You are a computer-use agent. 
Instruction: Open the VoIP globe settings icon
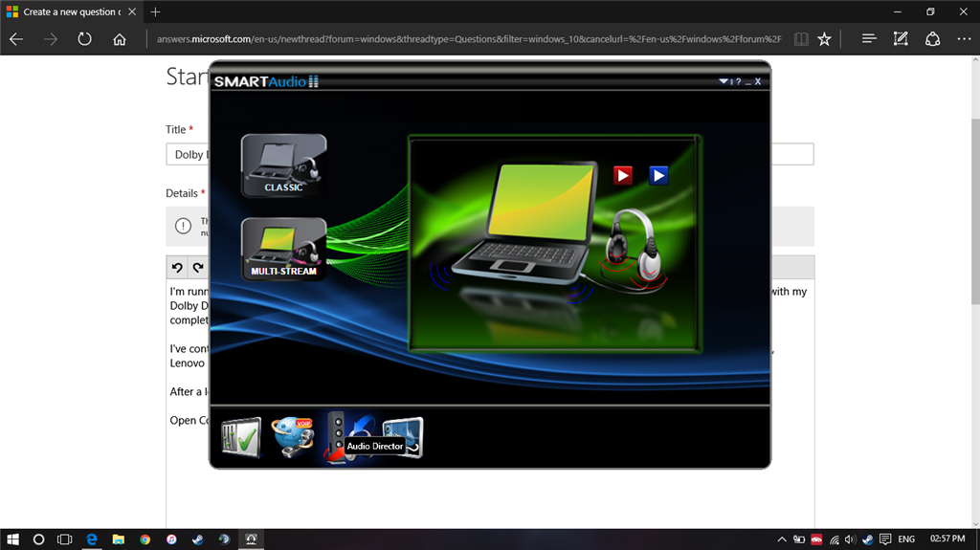[293, 437]
